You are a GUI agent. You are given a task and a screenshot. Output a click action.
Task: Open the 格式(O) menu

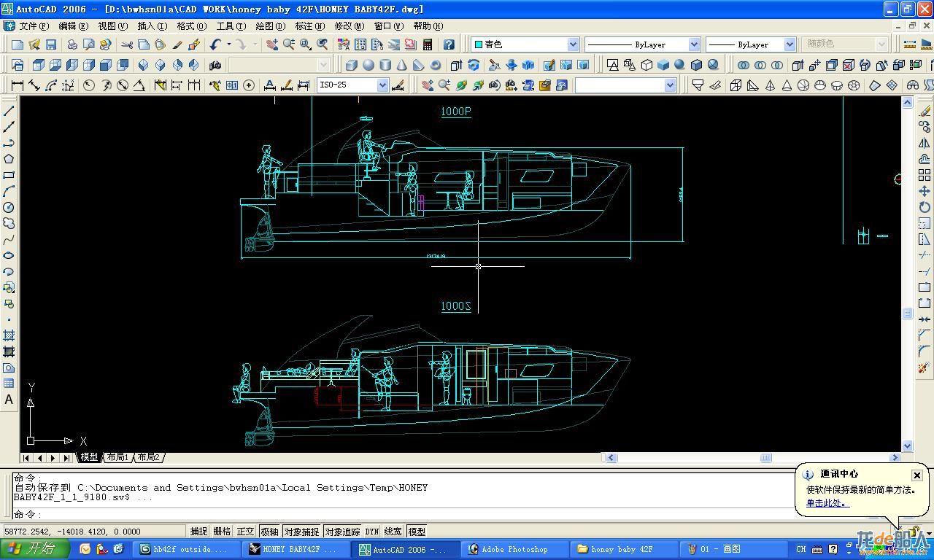[x=192, y=26]
